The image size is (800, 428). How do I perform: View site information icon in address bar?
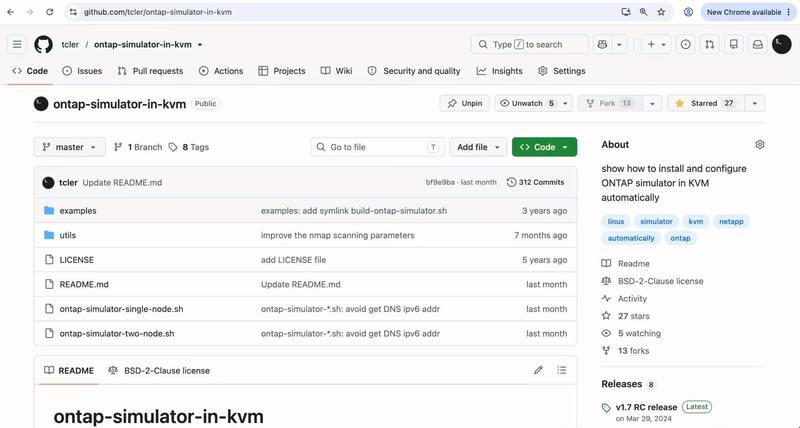click(x=73, y=12)
